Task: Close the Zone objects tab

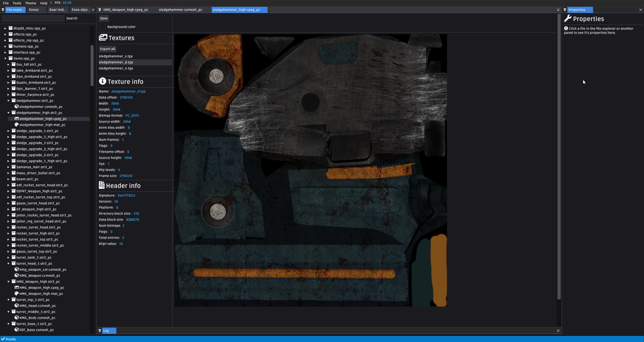Action: coord(93,10)
